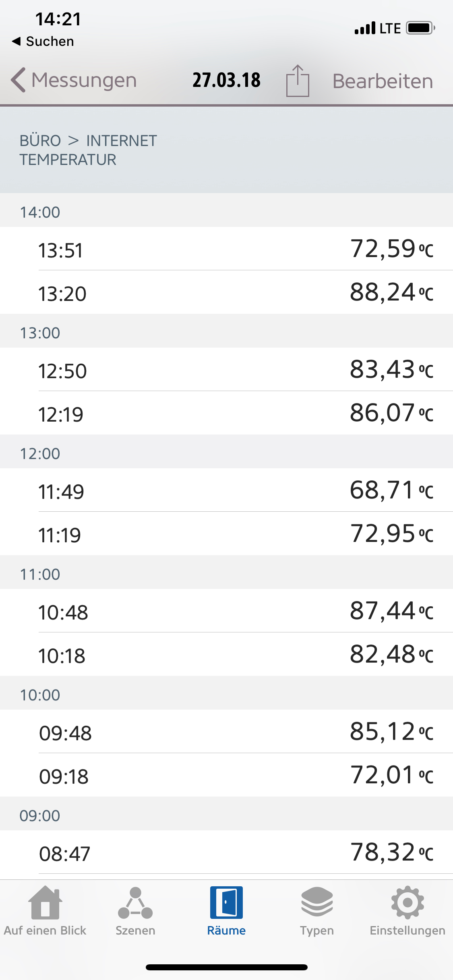
Task: Select the 11:49 measurement row
Action: pyautogui.click(x=226, y=490)
